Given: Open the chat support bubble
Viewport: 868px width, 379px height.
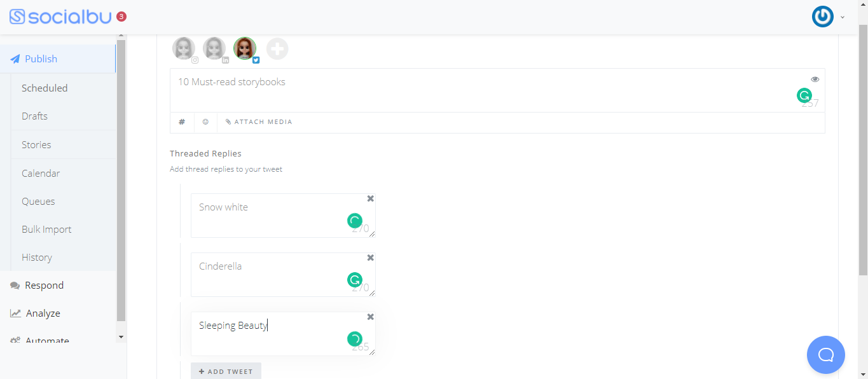Looking at the screenshot, I should click(x=826, y=355).
